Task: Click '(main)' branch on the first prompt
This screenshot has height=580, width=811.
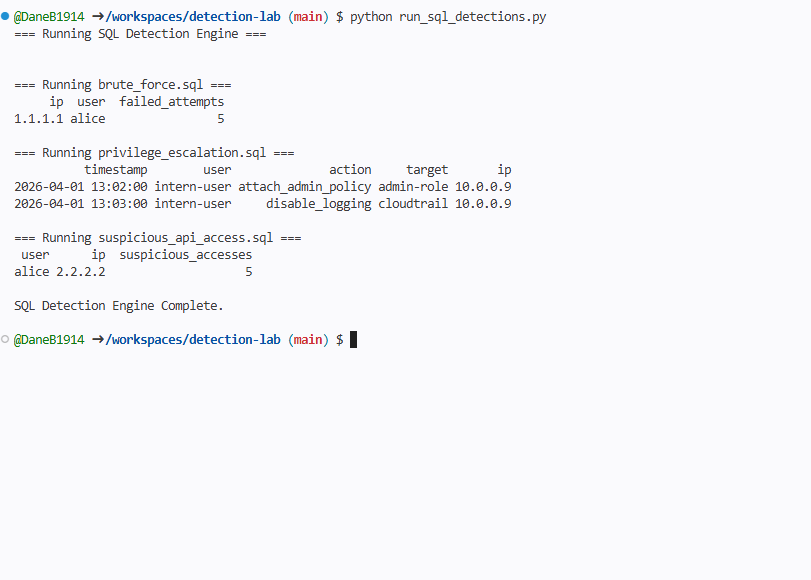Action: click(x=308, y=17)
